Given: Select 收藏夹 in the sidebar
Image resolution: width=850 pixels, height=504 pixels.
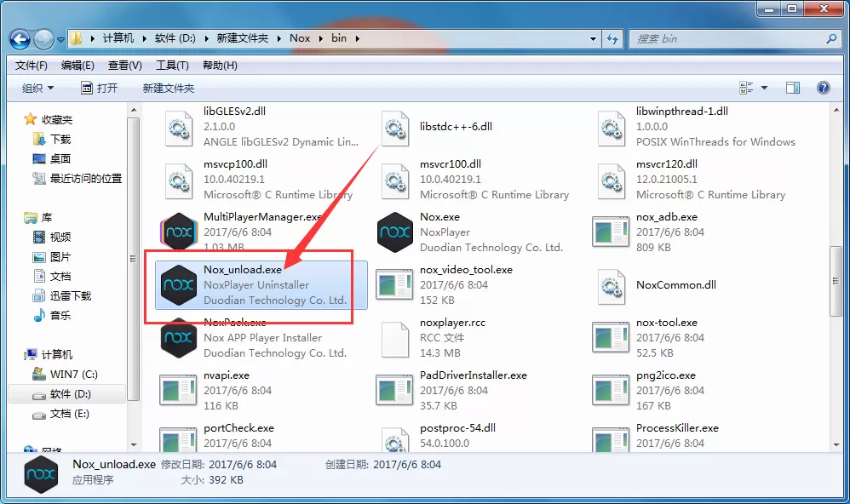Looking at the screenshot, I should pyautogui.click(x=57, y=119).
